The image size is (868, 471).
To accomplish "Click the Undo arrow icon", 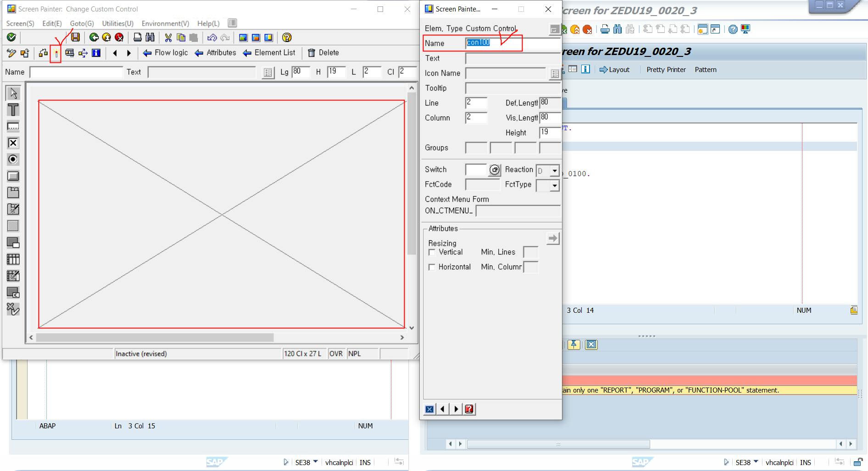I will [x=212, y=38].
